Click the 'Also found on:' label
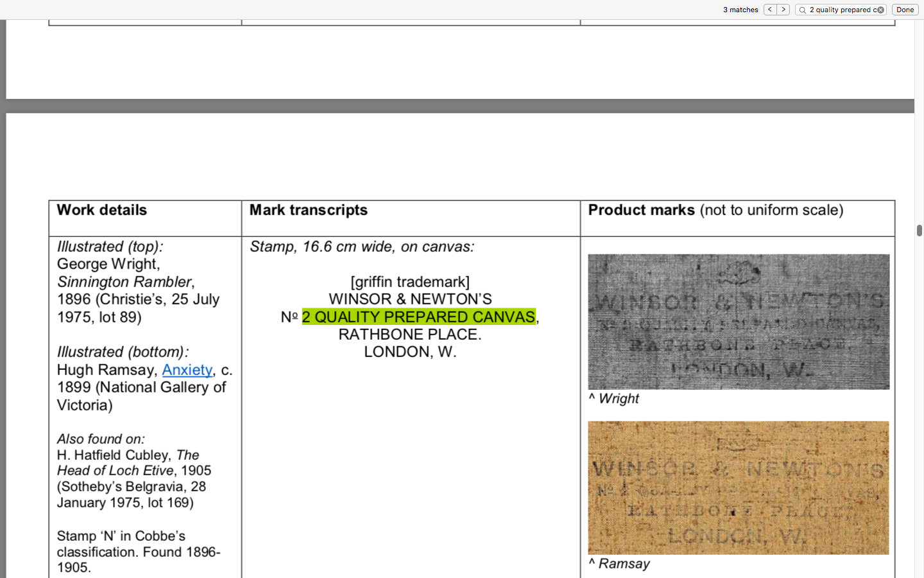The image size is (924, 578). [101, 439]
